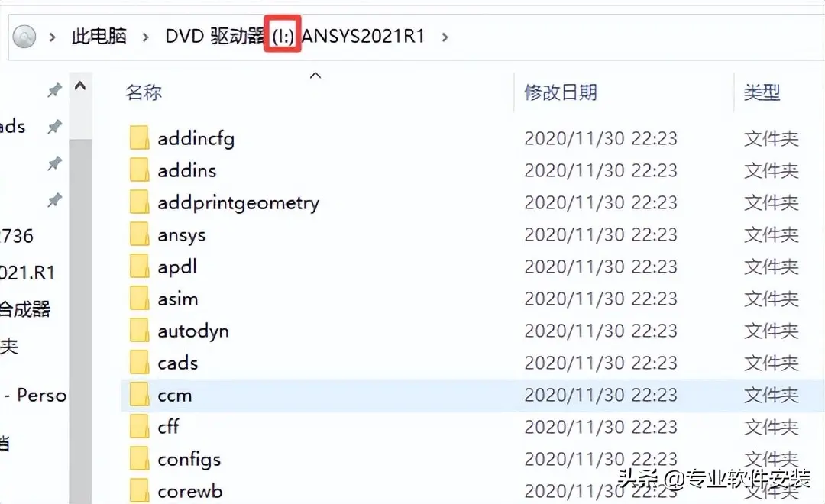Select the addins folder icon
This screenshot has height=504, width=825.
(140, 170)
